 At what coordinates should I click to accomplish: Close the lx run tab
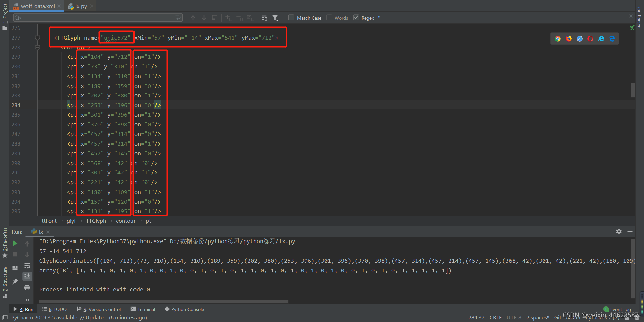48,232
